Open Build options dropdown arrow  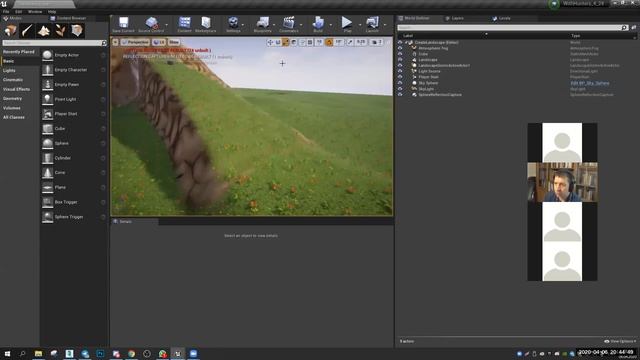click(x=330, y=25)
